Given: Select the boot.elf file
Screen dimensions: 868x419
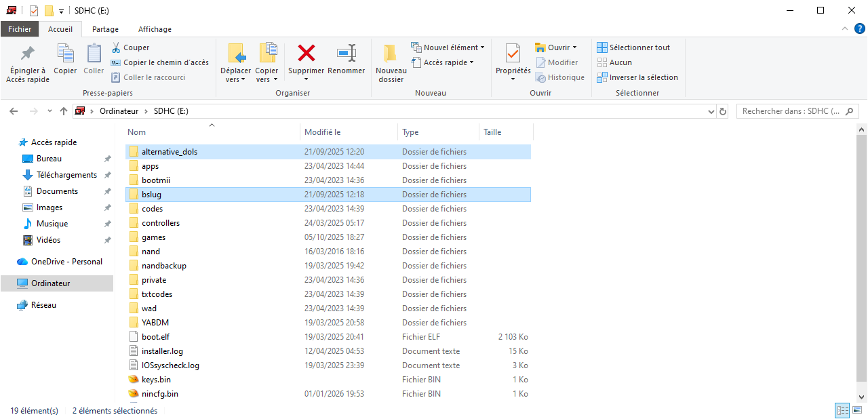Looking at the screenshot, I should (329, 337).
